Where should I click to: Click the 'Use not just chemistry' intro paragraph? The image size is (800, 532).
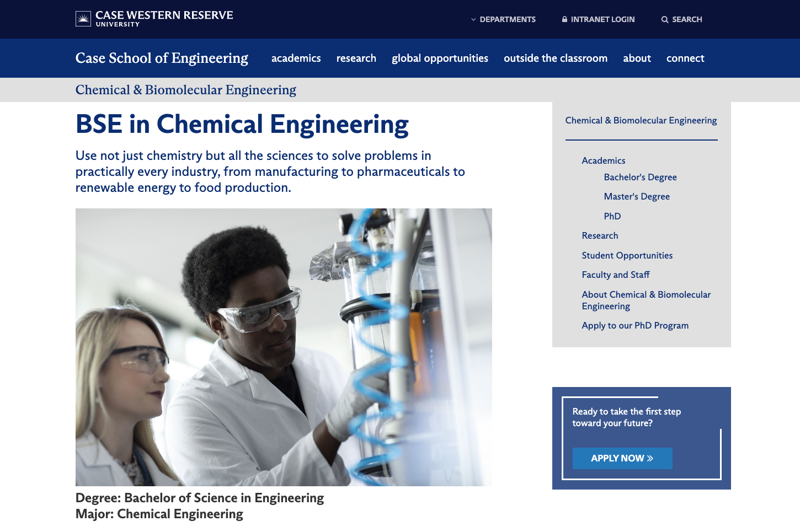[270, 171]
